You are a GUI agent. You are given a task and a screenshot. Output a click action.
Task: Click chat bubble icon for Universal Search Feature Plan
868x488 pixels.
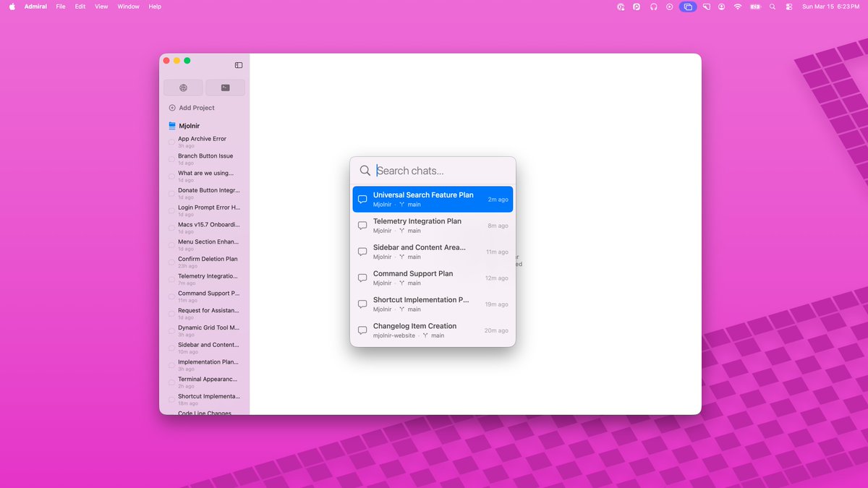(362, 200)
